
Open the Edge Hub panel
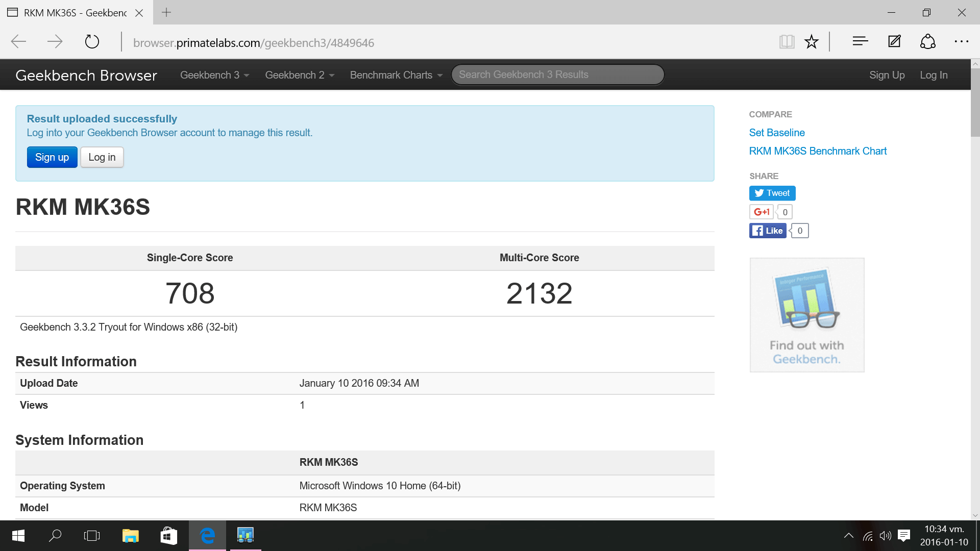[x=860, y=42]
